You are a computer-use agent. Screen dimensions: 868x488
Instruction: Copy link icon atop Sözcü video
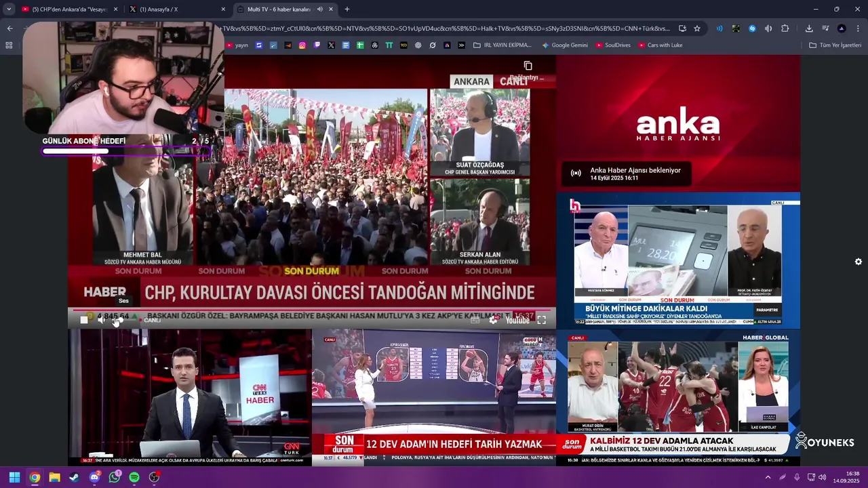click(528, 66)
